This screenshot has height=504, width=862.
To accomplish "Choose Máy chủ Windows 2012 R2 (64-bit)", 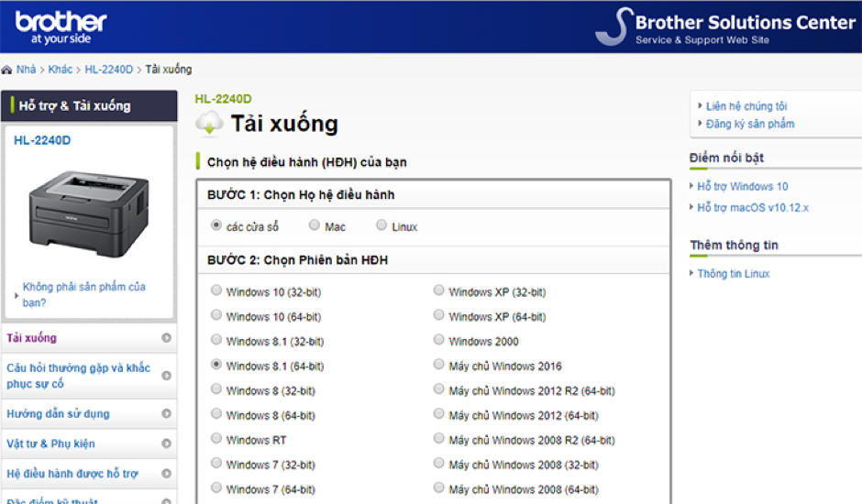I will pos(438,389).
